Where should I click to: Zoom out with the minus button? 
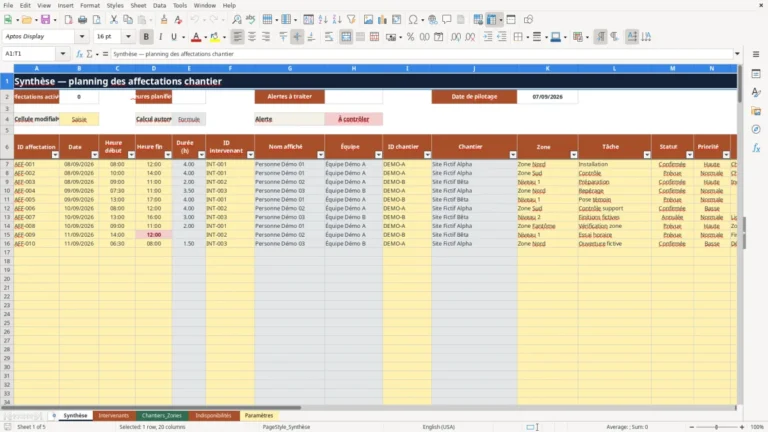click(692, 427)
